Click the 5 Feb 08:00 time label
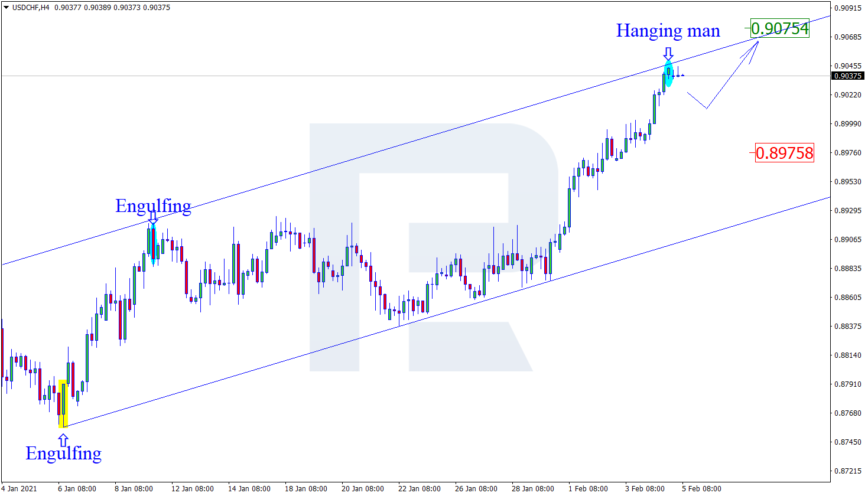The width and height of the screenshot is (868, 496). pos(701,489)
